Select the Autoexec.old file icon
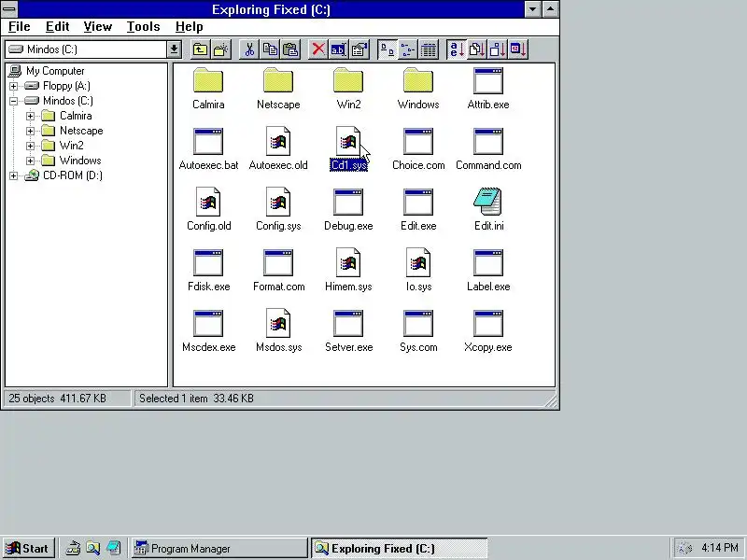 pyautogui.click(x=278, y=141)
